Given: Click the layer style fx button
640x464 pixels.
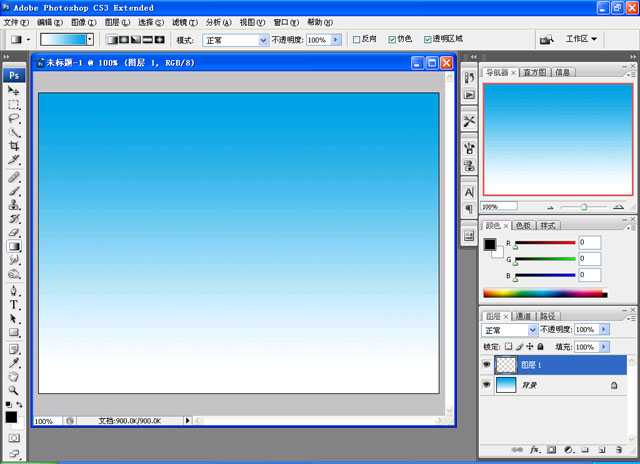Looking at the screenshot, I should click(535, 450).
